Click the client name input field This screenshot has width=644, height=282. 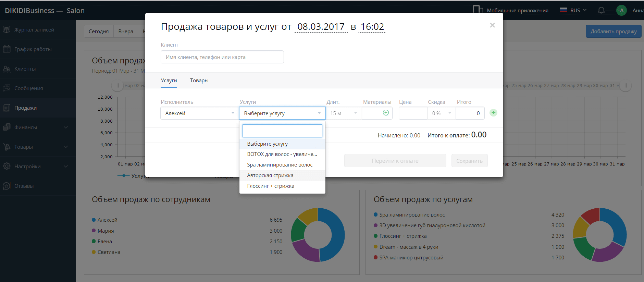222,57
